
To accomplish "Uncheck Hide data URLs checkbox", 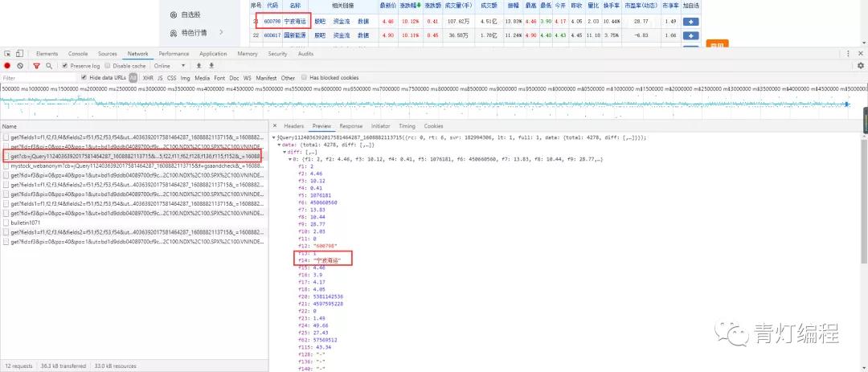I will [x=84, y=77].
